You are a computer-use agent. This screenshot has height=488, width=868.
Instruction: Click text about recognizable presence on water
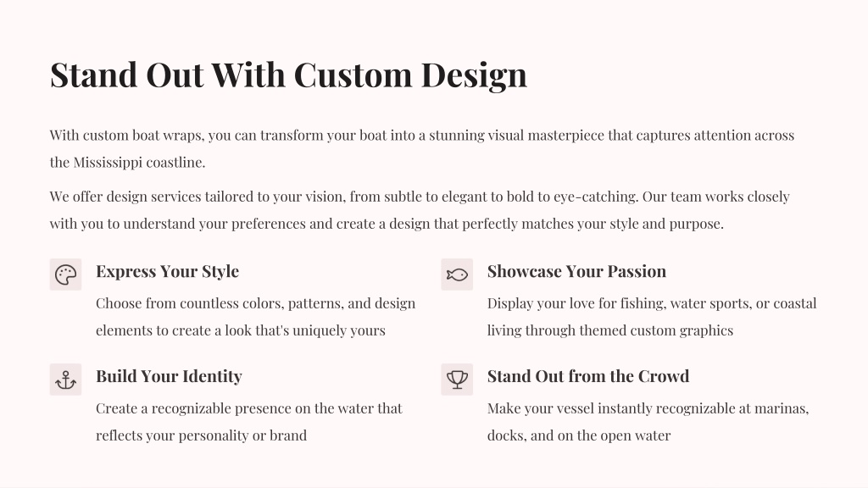249,422
